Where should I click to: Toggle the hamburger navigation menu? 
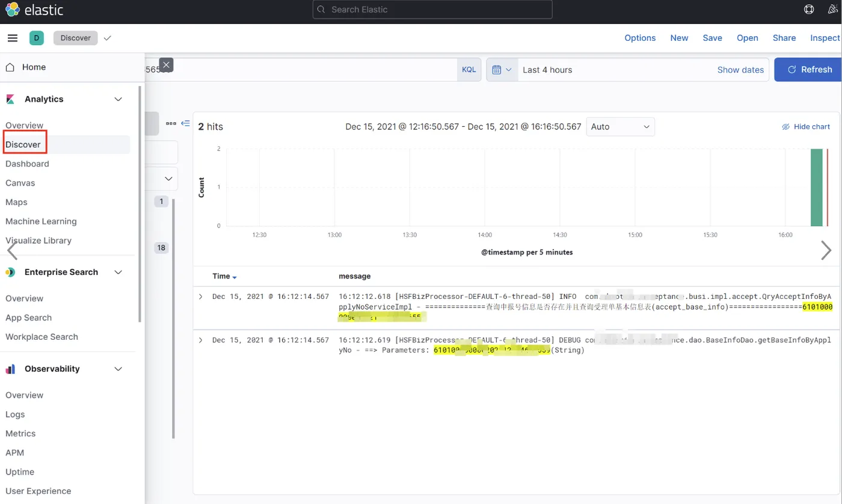coord(12,38)
